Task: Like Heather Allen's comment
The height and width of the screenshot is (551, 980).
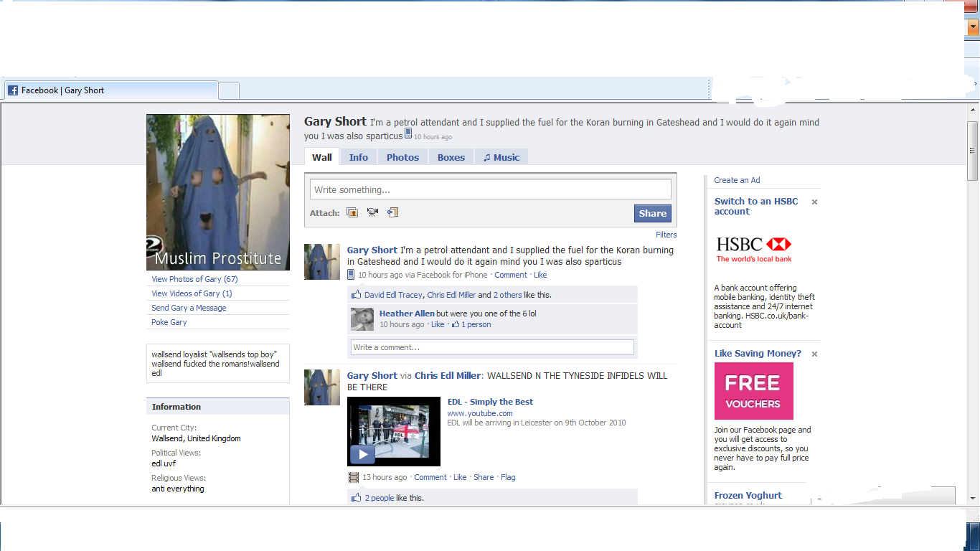Action: [x=438, y=324]
